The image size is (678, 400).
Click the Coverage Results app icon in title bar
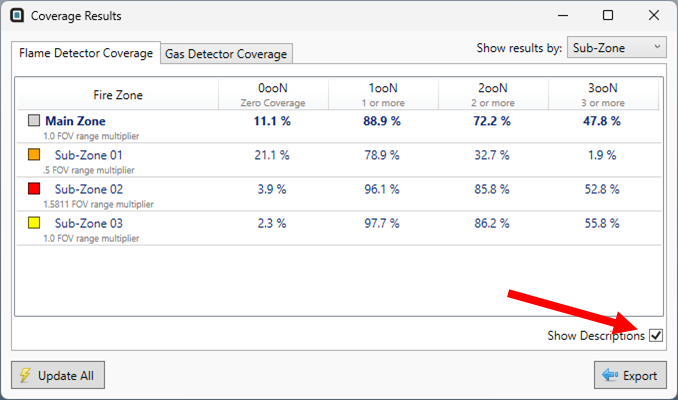(x=16, y=17)
